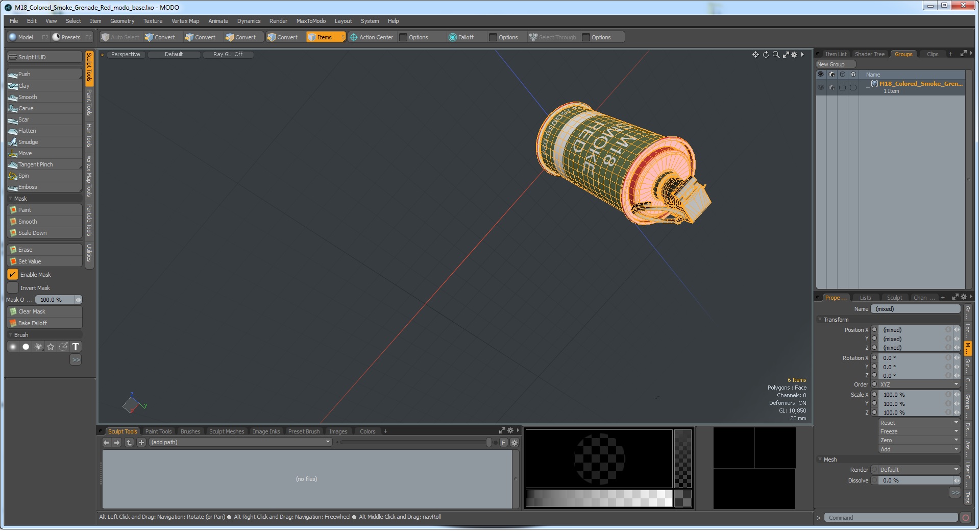Open the (add path) dropdown

click(241, 443)
